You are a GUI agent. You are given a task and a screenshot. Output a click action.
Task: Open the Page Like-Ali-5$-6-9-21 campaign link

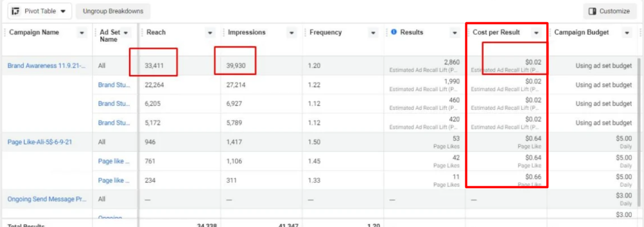coord(40,142)
